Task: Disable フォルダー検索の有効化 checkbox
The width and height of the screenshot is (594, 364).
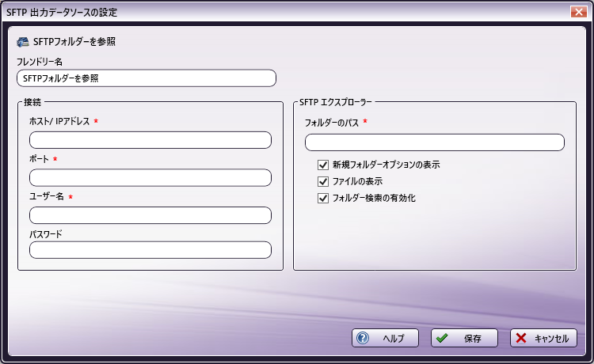Action: [x=323, y=198]
